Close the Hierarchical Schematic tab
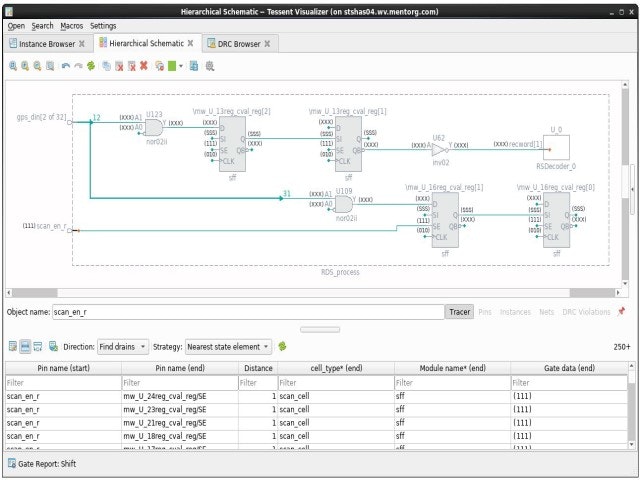The image size is (640, 480). click(190, 43)
